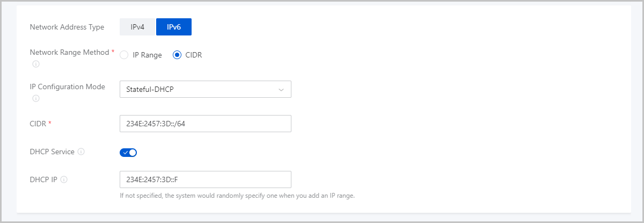Open the info tooltip icon beside DHCP Service
The width and height of the screenshot is (644, 223).
pos(81,152)
